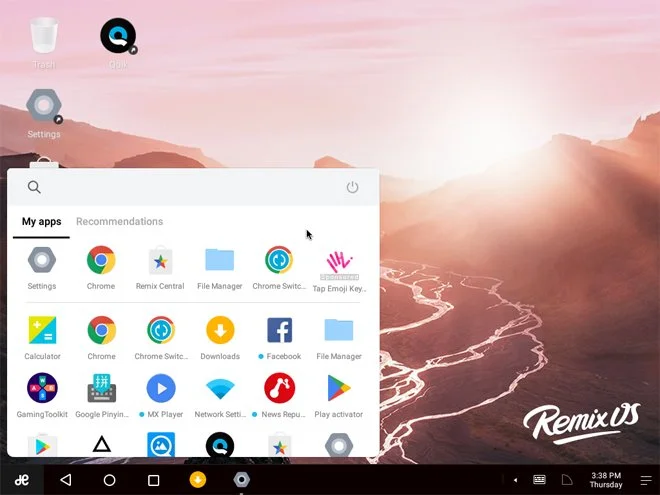Open the Downloads app in the launcher
This screenshot has height=495, width=660.
pyautogui.click(x=220, y=338)
